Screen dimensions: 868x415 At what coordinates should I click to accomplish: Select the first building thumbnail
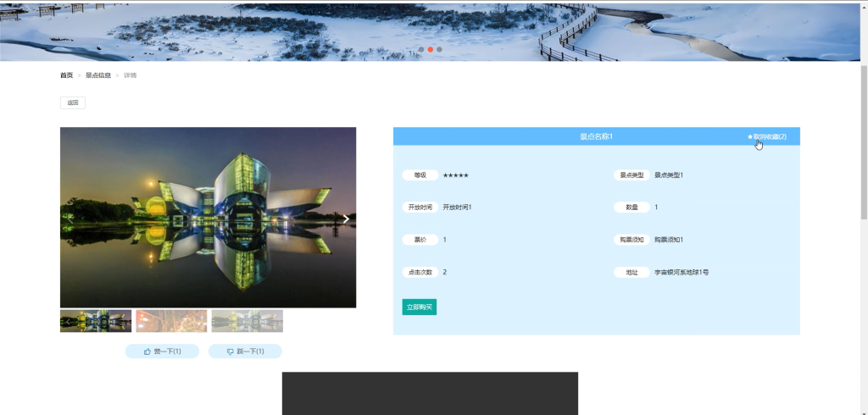click(96, 321)
